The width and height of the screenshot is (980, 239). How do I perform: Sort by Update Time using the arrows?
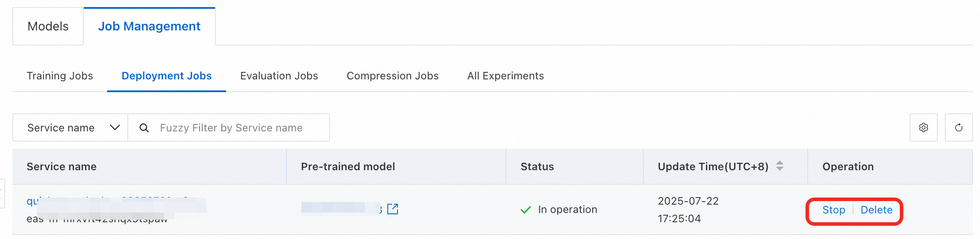(780, 166)
